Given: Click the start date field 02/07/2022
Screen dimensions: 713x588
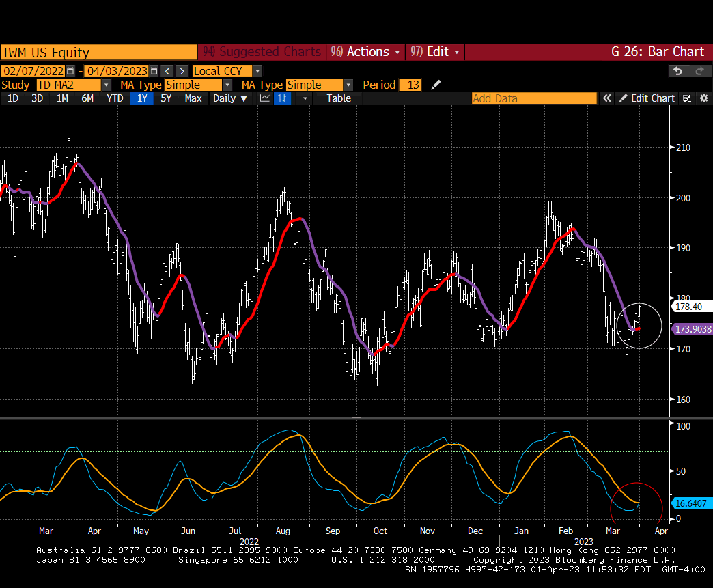Looking at the screenshot, I should [33, 72].
